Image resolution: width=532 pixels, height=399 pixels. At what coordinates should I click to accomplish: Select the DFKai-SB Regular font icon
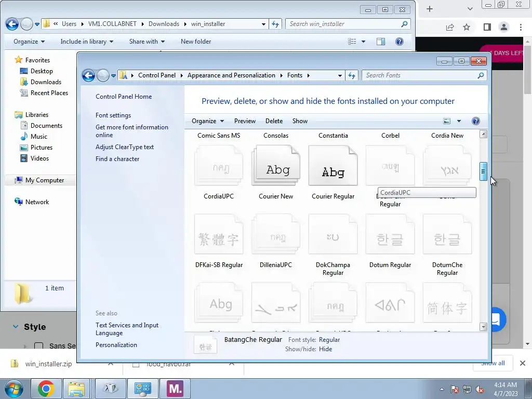coord(219,234)
